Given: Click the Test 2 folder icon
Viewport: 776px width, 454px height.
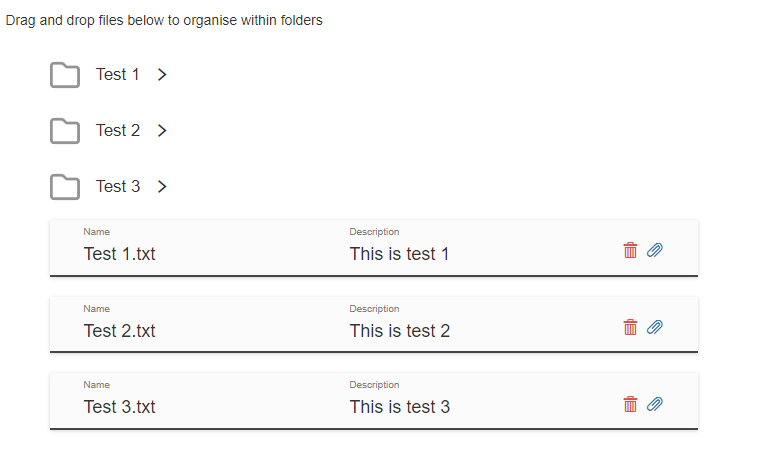Looking at the screenshot, I should 65,131.
